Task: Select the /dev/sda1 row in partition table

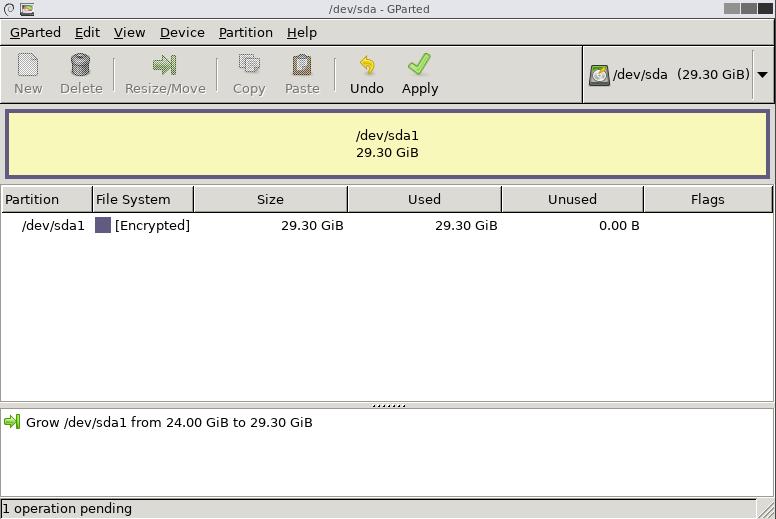Action: [x=387, y=226]
